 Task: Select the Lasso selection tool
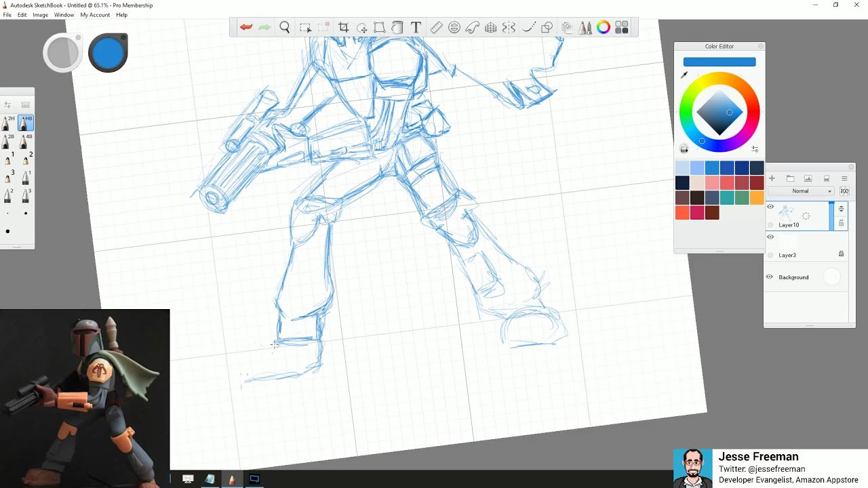point(304,27)
